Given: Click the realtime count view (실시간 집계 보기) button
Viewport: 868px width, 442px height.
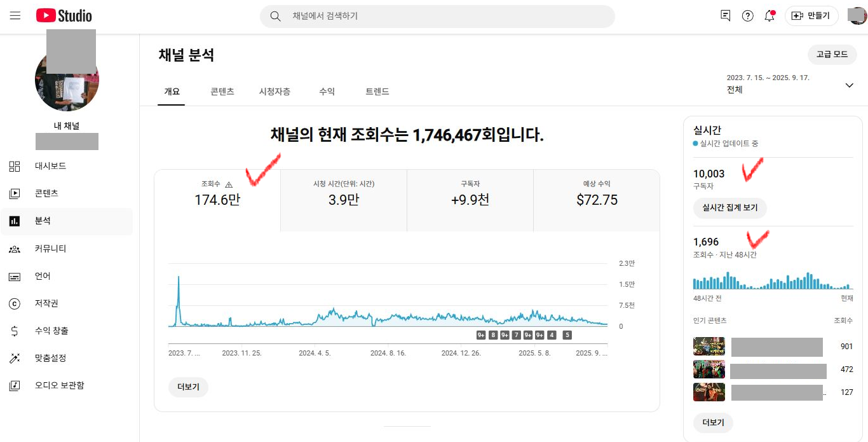Looking at the screenshot, I should [729, 207].
